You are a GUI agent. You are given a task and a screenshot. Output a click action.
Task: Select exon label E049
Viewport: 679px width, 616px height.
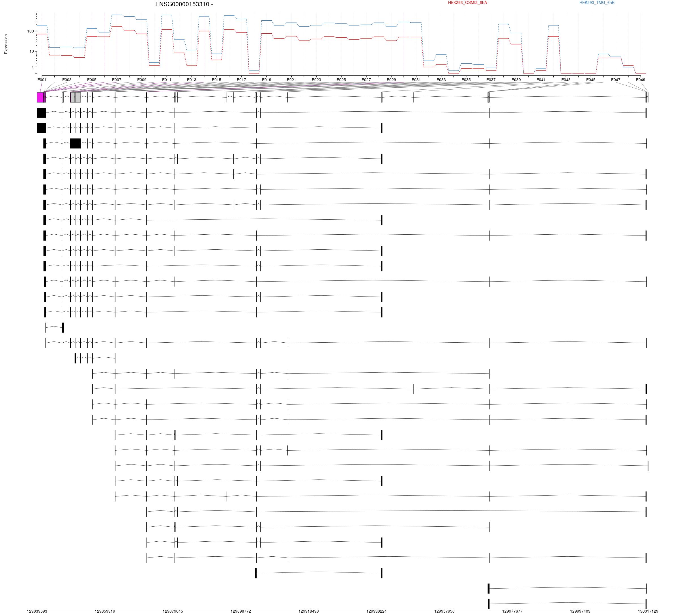(x=641, y=80)
